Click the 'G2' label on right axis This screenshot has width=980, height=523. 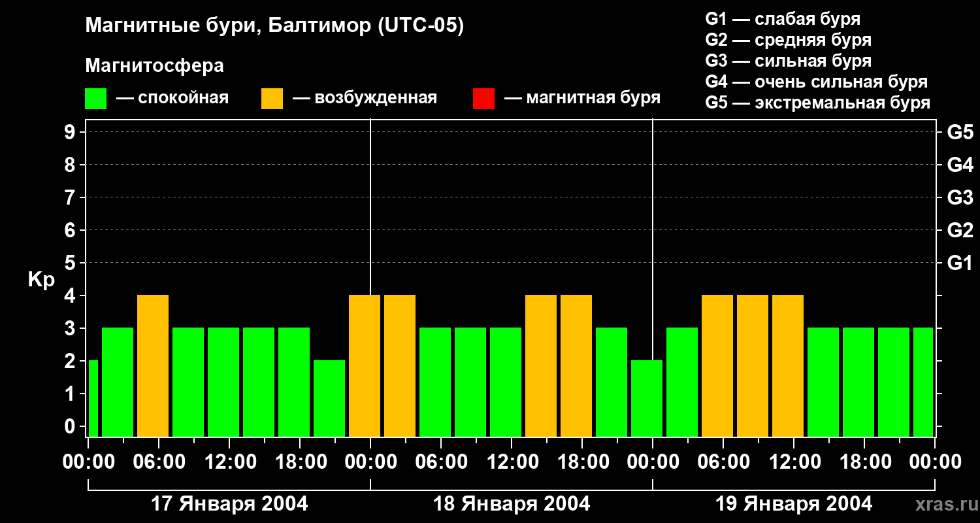point(960,230)
